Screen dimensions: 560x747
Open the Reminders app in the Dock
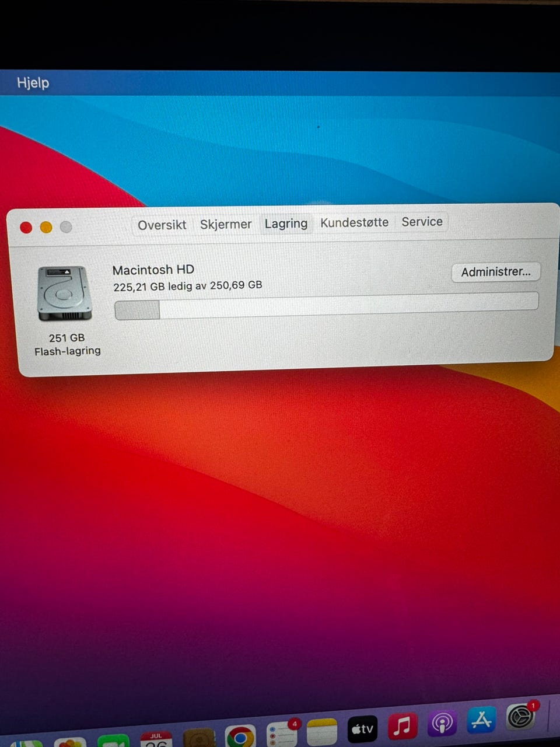coord(282,734)
